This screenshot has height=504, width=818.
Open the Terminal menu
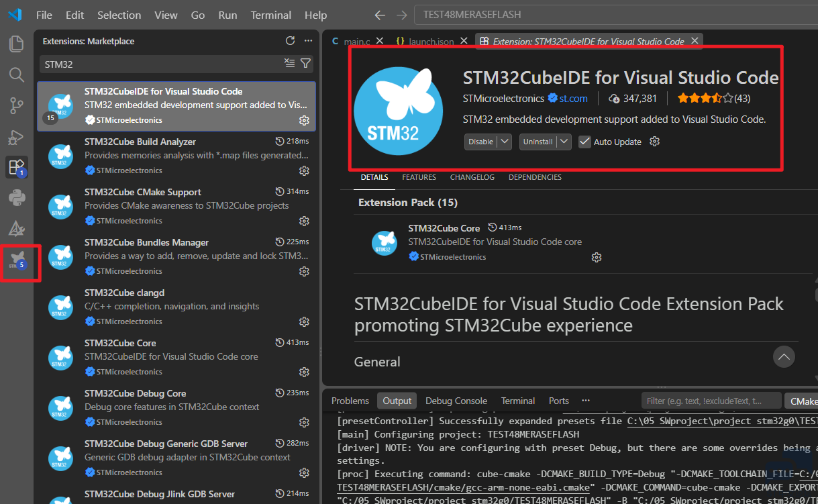click(x=271, y=15)
